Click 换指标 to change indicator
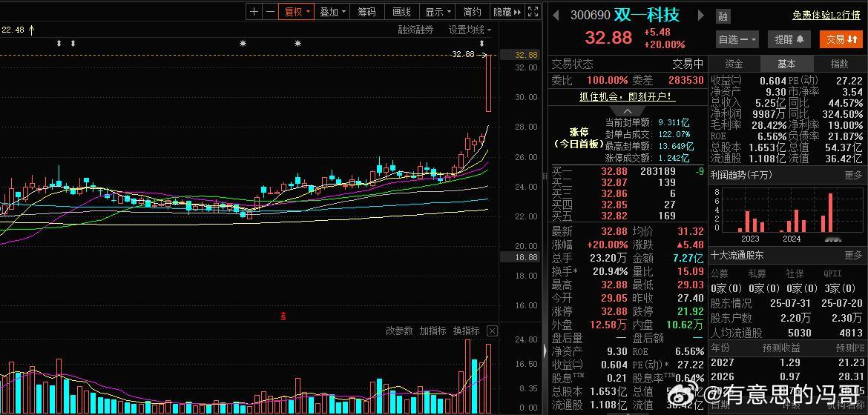 click(x=466, y=331)
